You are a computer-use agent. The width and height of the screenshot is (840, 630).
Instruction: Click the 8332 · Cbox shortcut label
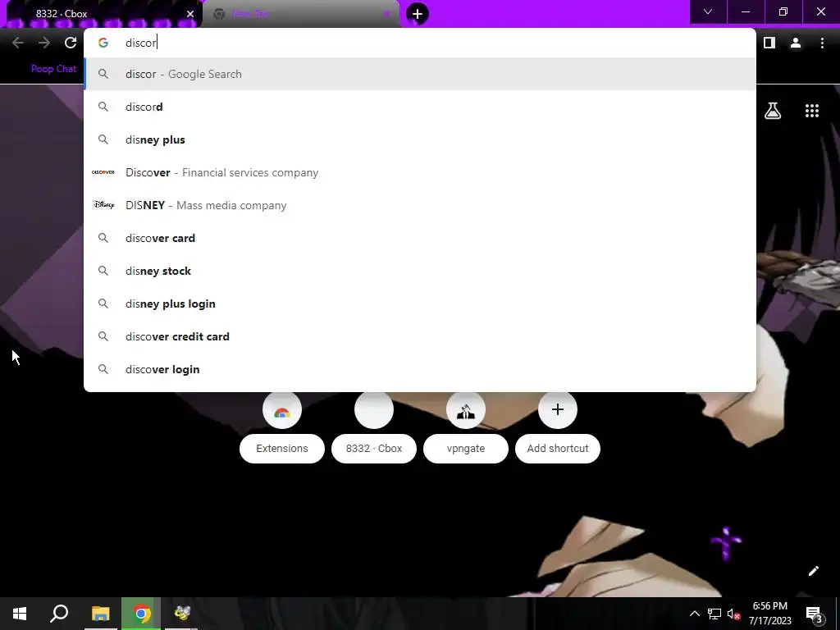point(374,449)
